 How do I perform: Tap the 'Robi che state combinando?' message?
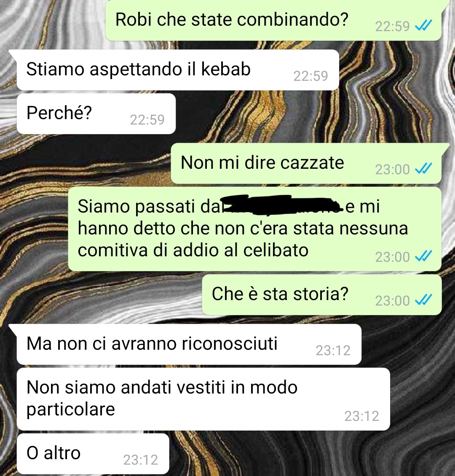273,20
